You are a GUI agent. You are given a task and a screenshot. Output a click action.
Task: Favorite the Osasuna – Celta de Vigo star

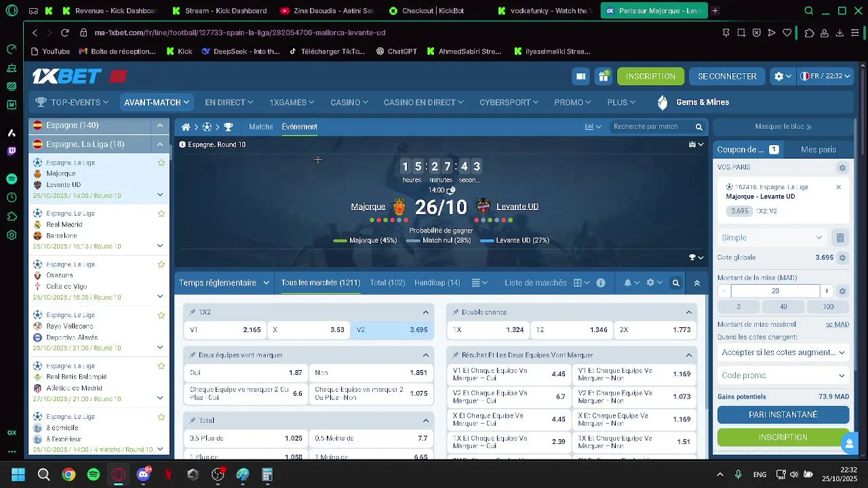tap(161, 264)
